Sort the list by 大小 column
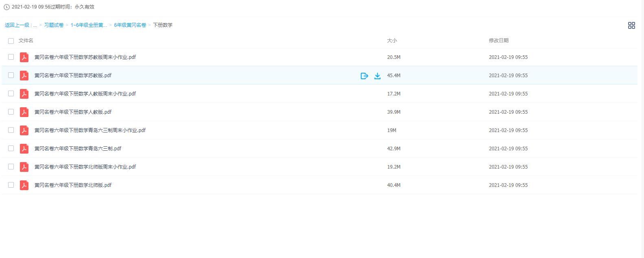644x258 pixels. pyautogui.click(x=392, y=41)
